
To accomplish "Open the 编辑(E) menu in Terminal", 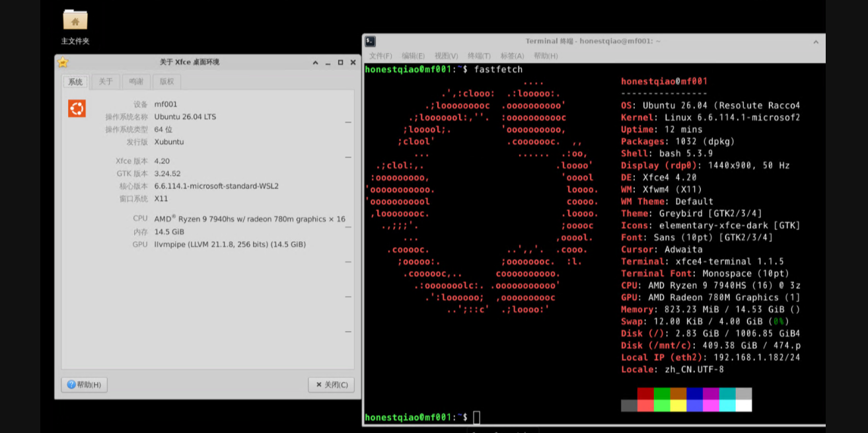I will 414,56.
